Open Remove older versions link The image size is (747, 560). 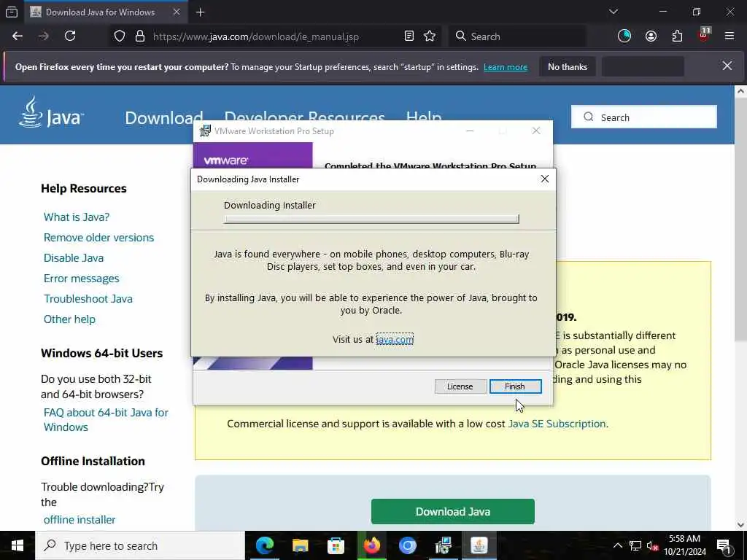[98, 238]
